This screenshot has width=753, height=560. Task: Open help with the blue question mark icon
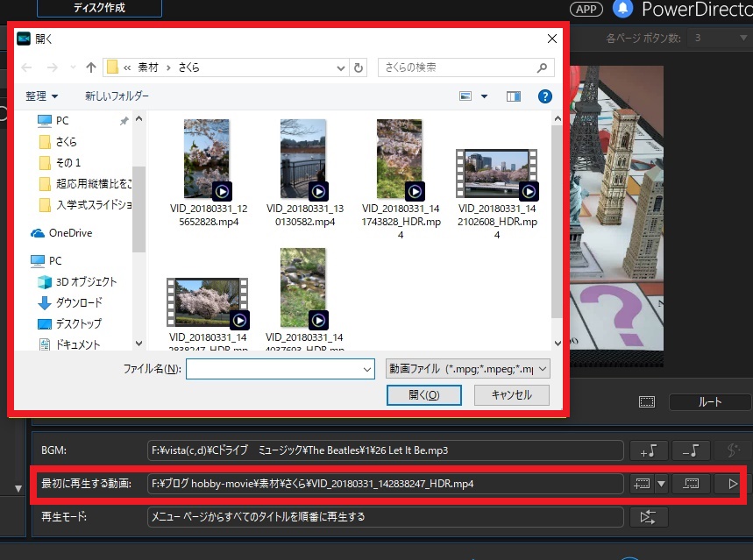point(544,96)
